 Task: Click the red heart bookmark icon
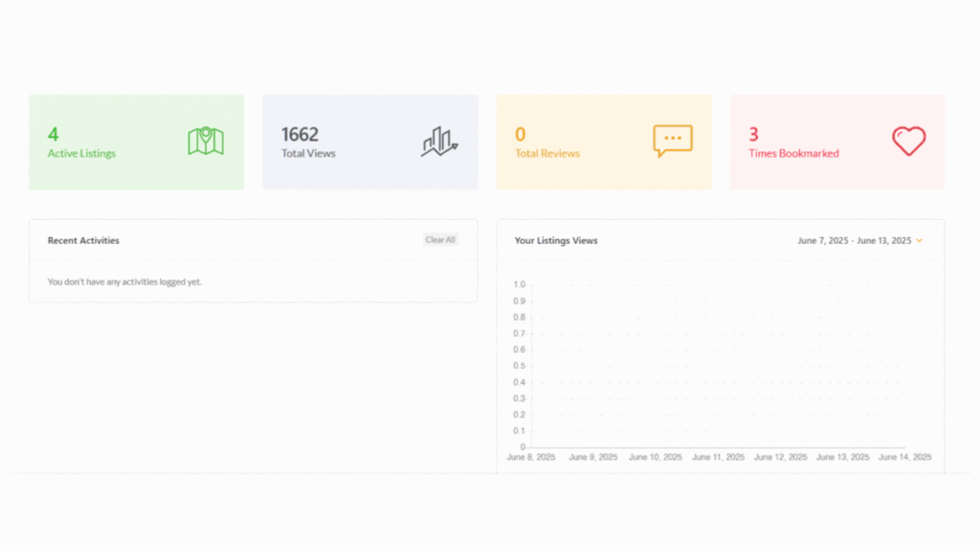pos(908,142)
